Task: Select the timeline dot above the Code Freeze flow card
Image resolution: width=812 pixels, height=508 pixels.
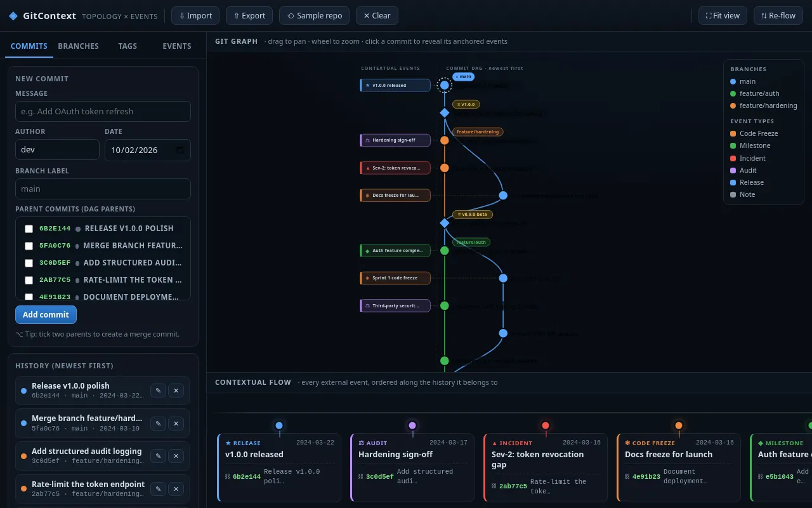Action: click(679, 425)
